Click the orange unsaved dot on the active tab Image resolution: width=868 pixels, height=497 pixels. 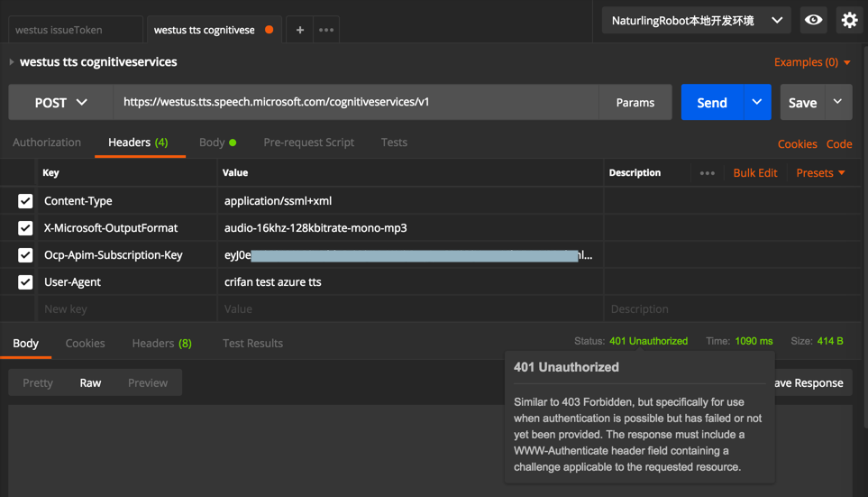[269, 30]
